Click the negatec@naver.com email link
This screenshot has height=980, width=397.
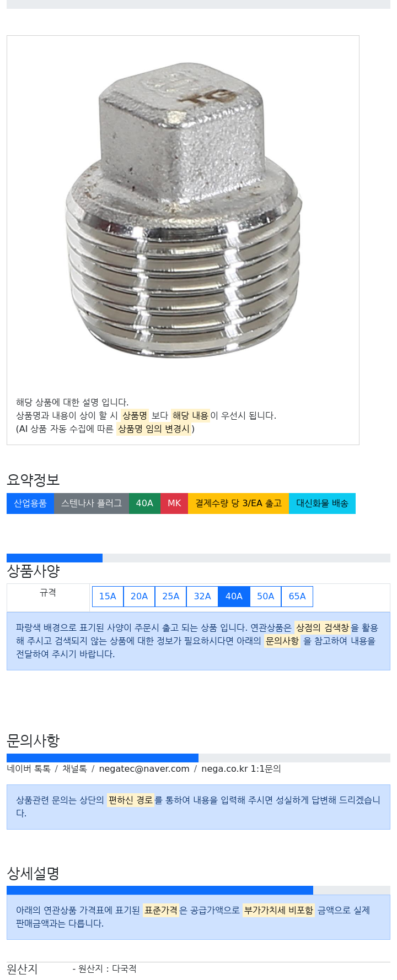pyautogui.click(x=144, y=768)
